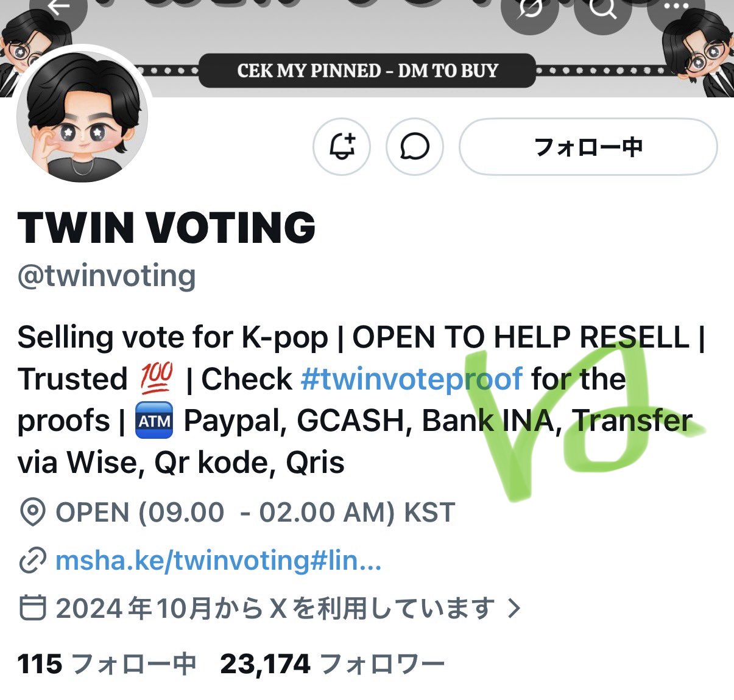Visit the msha.ke/twinvoting link

tap(218, 561)
